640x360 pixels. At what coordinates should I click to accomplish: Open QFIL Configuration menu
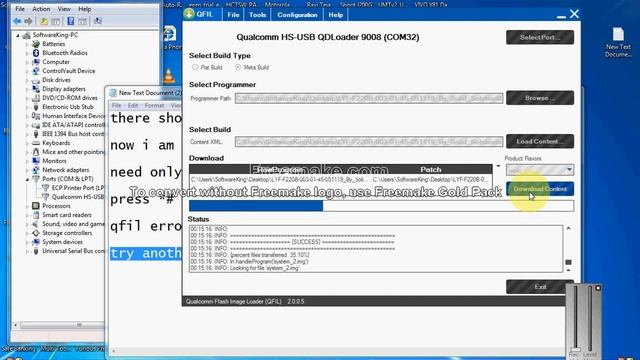pyautogui.click(x=297, y=15)
